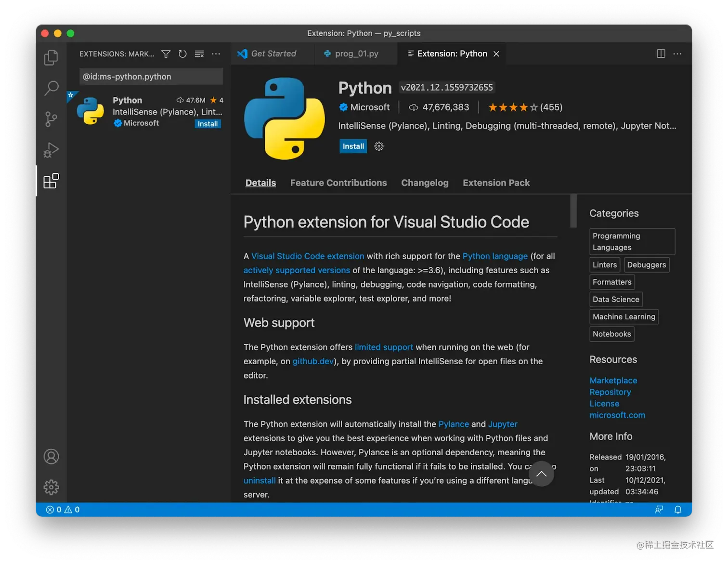Click the Python icon in extensions list
This screenshot has width=728, height=564.
[x=91, y=111]
